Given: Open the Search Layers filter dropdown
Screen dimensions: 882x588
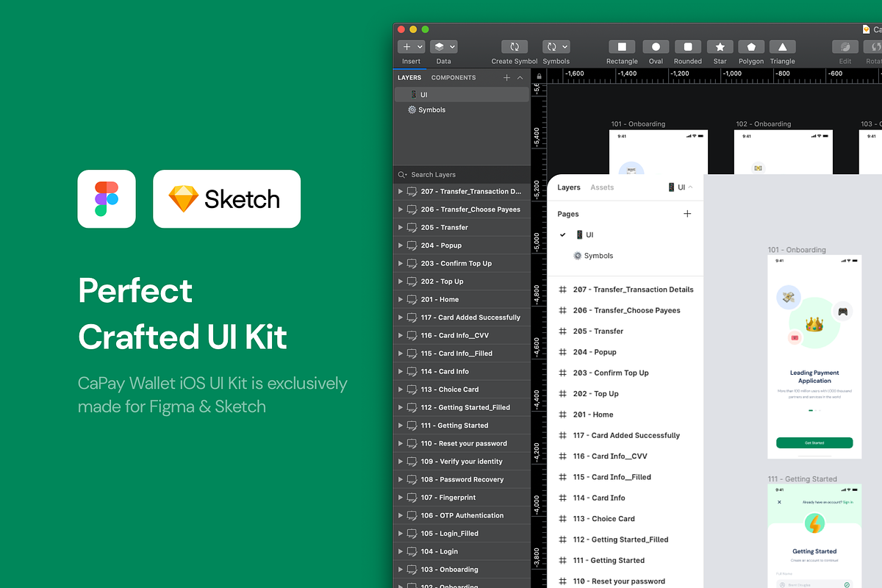Looking at the screenshot, I should point(402,175).
